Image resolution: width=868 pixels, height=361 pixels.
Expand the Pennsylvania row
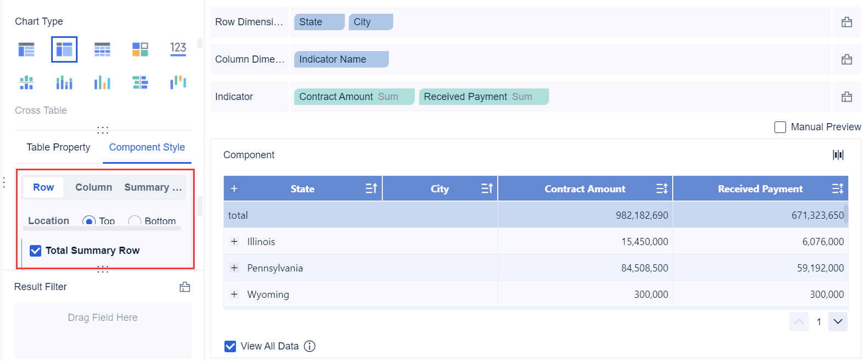[234, 268]
